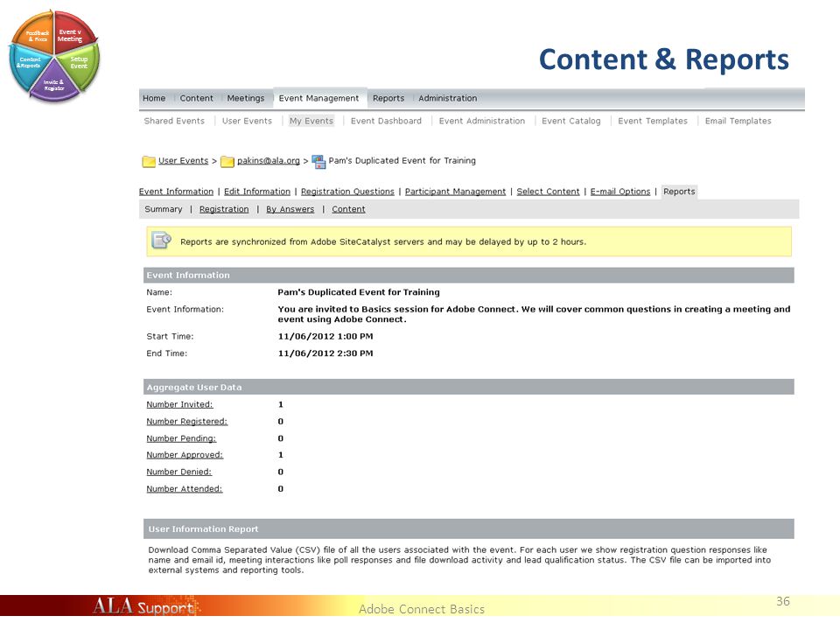Select the Invite & Register wheel segment

[54, 83]
